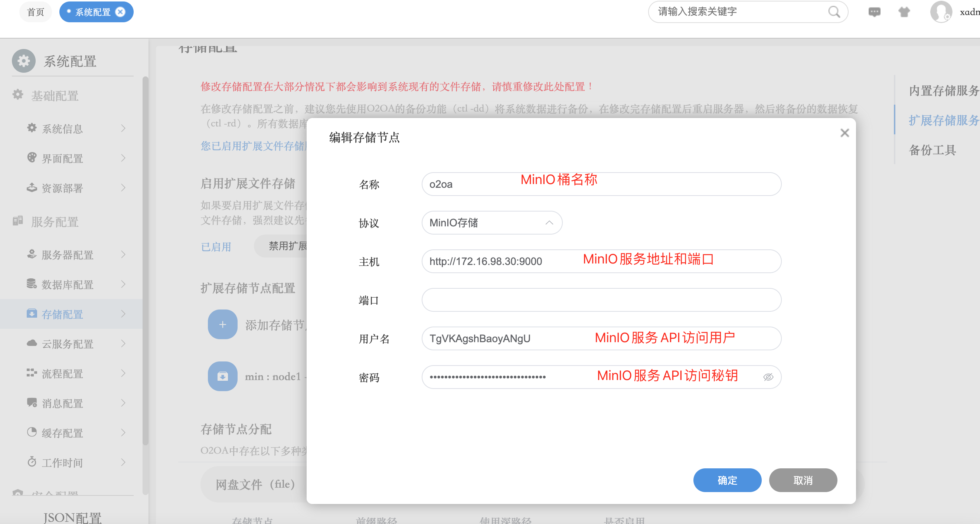This screenshot has height=524, width=980.
Task: Click the search magnifier icon
Action: (833, 12)
